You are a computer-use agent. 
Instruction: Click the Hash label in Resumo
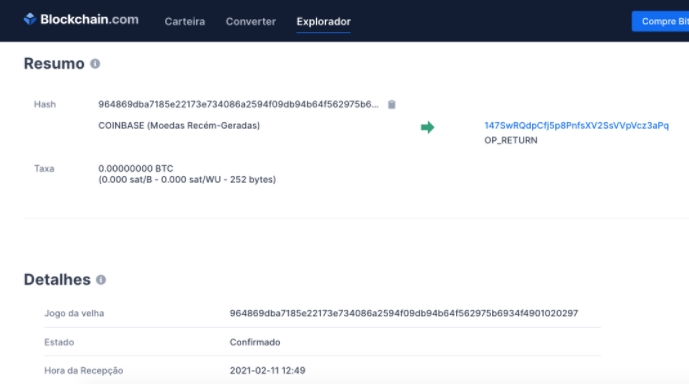45,105
